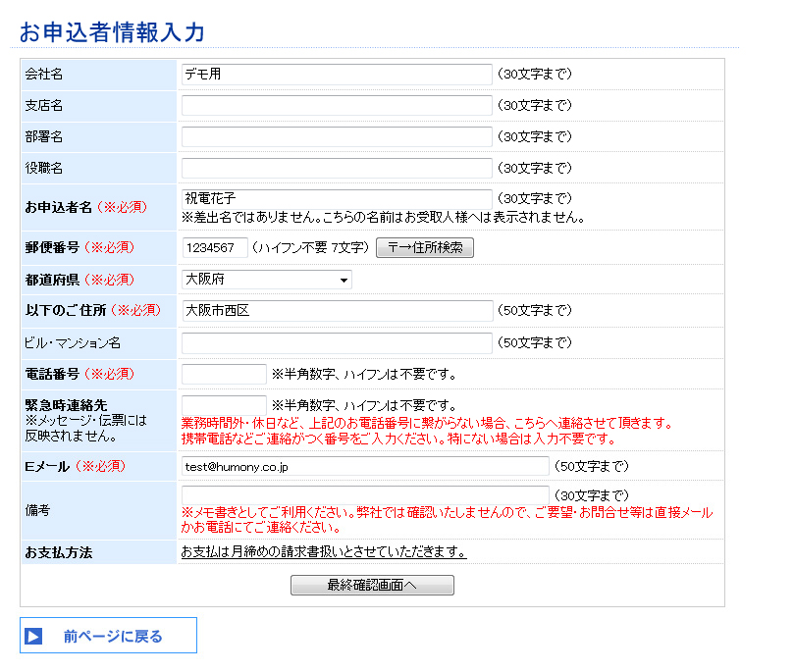Click the 最終確認画面へ submit button

click(372, 585)
